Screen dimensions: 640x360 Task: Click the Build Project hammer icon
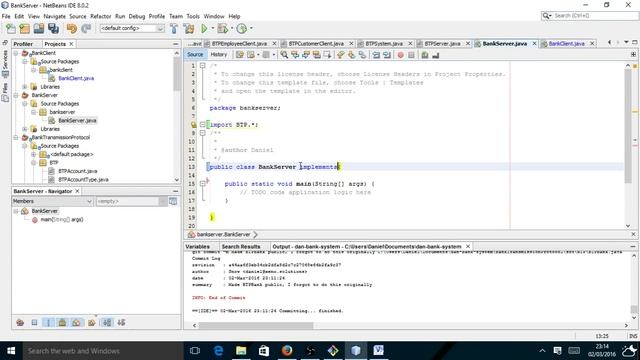tap(174, 28)
